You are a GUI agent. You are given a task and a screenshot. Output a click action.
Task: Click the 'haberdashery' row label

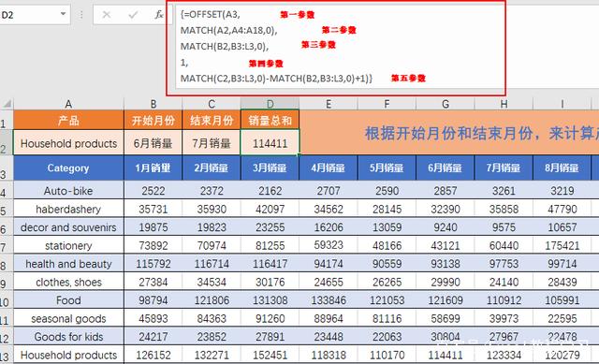click(x=68, y=209)
